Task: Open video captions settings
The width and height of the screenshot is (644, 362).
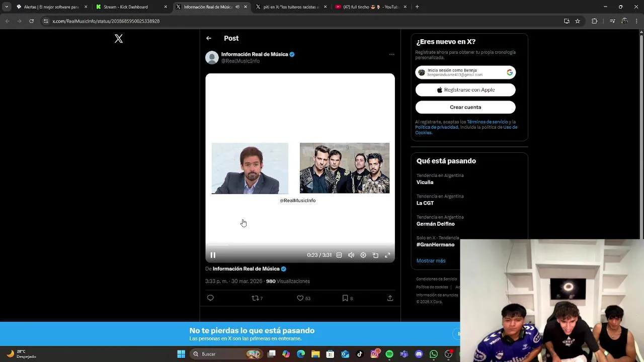Action: (339, 255)
